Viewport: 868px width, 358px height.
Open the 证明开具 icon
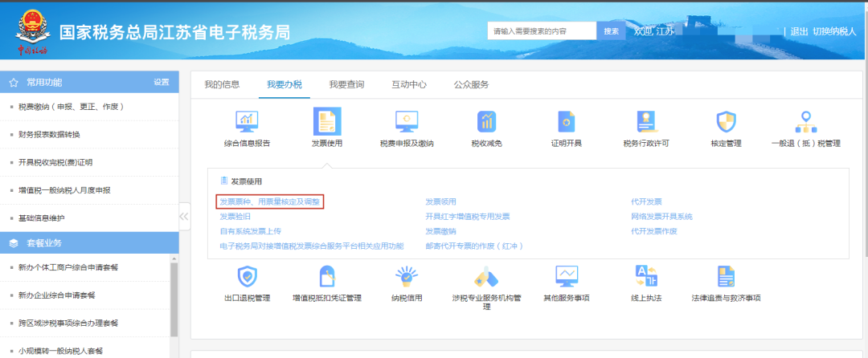click(567, 121)
